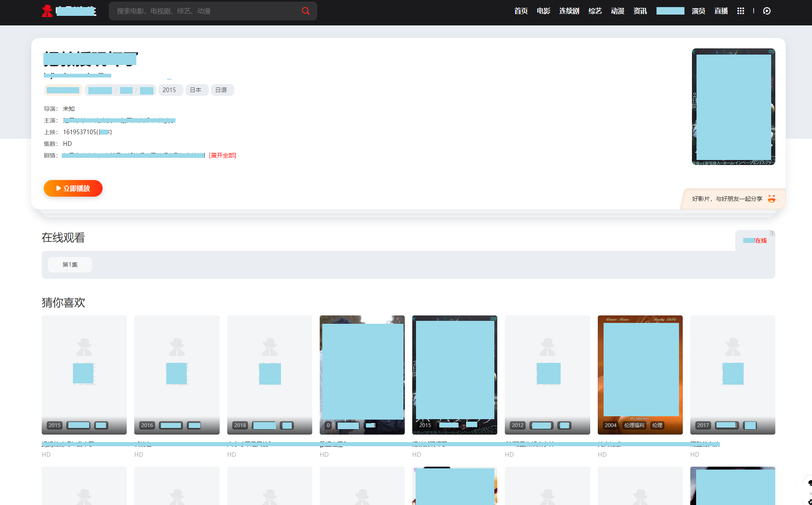This screenshot has height=505, width=812.
Task: Click the red search magnifier icon
Action: coord(306,11)
